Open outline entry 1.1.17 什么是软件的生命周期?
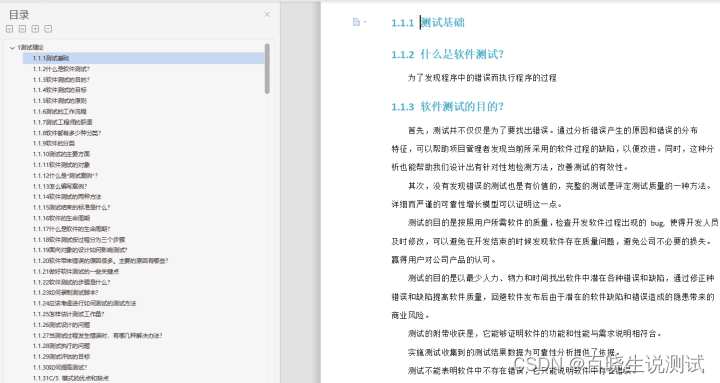 click(72, 229)
